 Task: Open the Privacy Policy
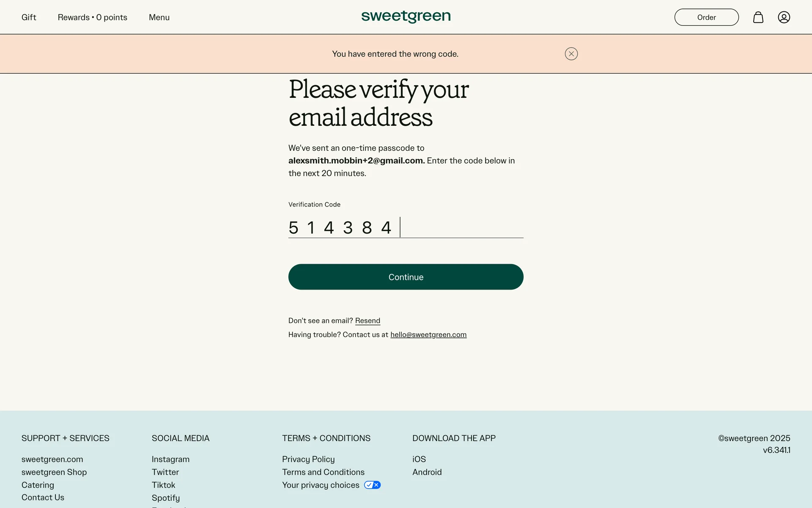pos(308,459)
